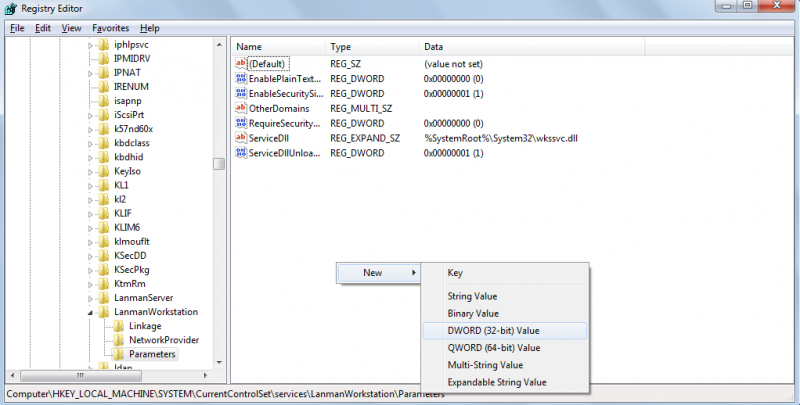Click the NetworkProvider folder icon

[x=118, y=340]
